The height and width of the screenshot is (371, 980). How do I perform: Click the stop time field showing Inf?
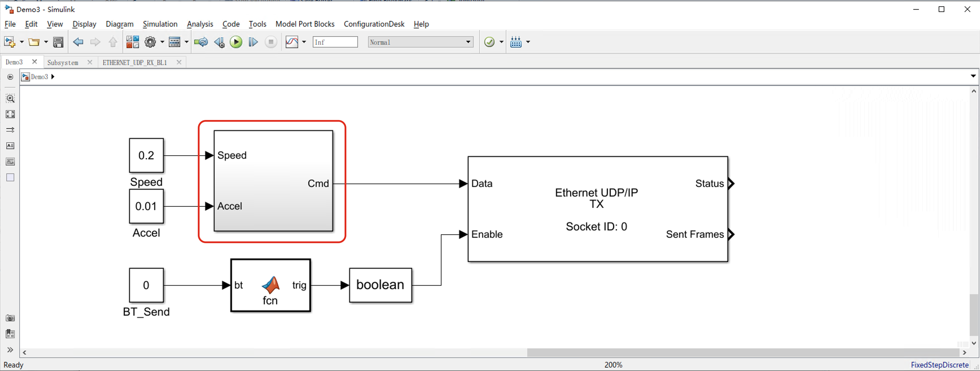point(335,42)
